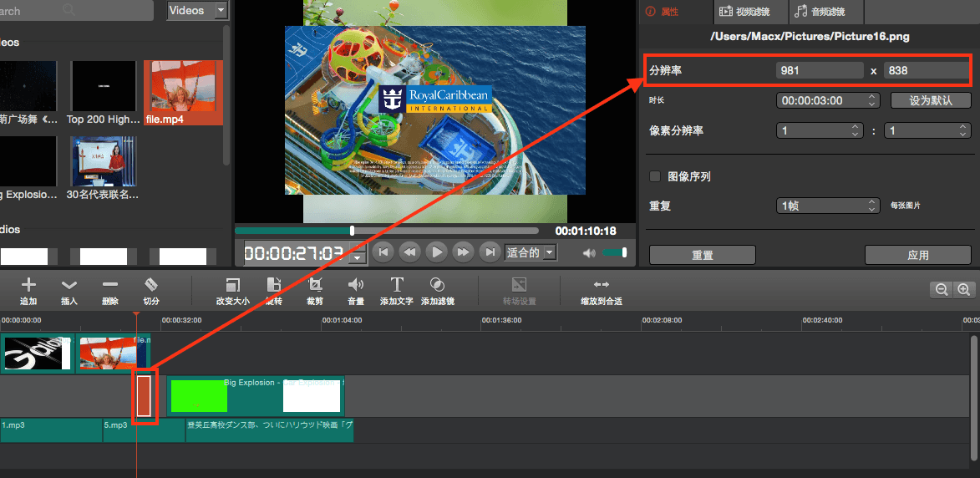Click the 00:00:32:00 ruler mark
Viewport: 980px width, 478px height.
(181, 320)
